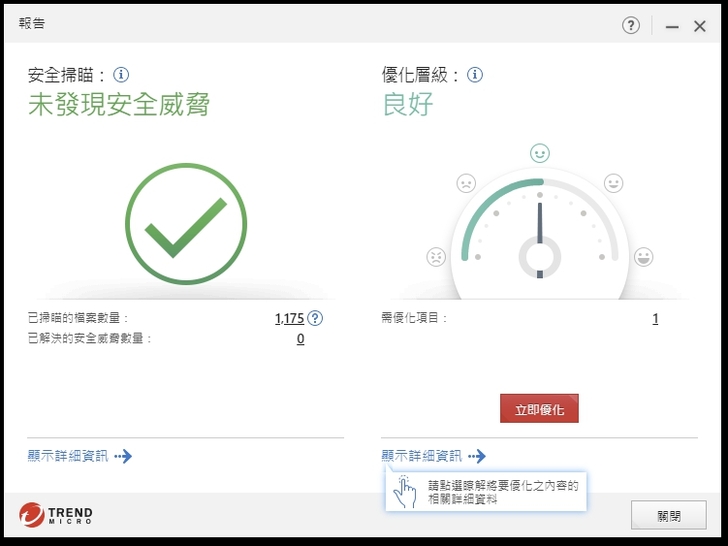The image size is (728, 546).
Task: Open the help question mark icon in title bar
Action: coord(630,26)
